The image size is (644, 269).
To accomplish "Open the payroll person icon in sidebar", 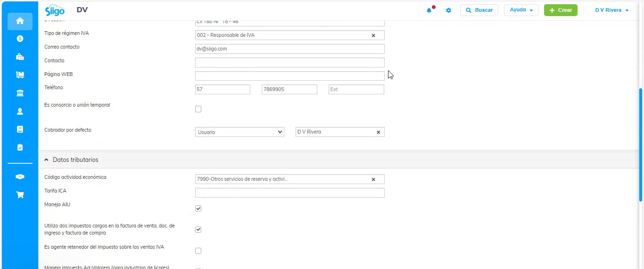I will (x=20, y=111).
